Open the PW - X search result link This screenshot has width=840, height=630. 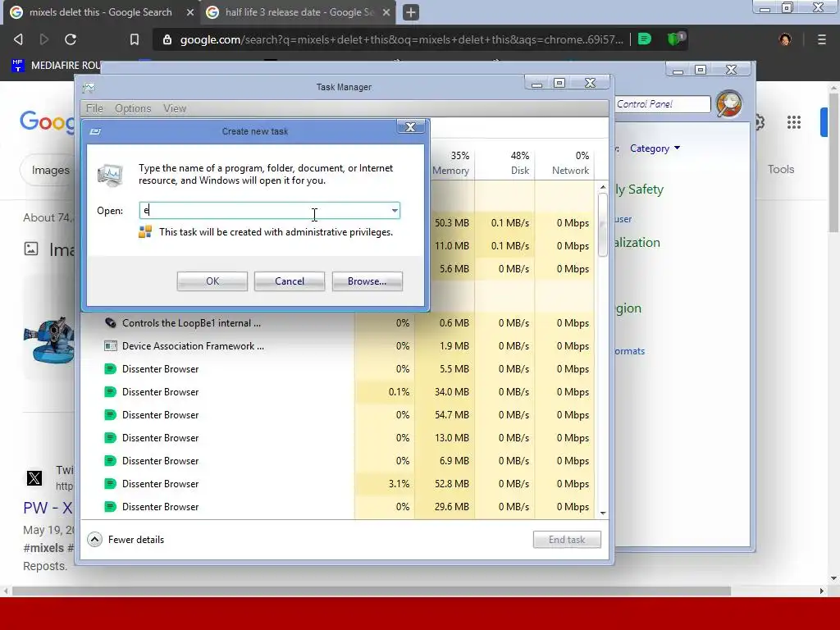point(48,508)
